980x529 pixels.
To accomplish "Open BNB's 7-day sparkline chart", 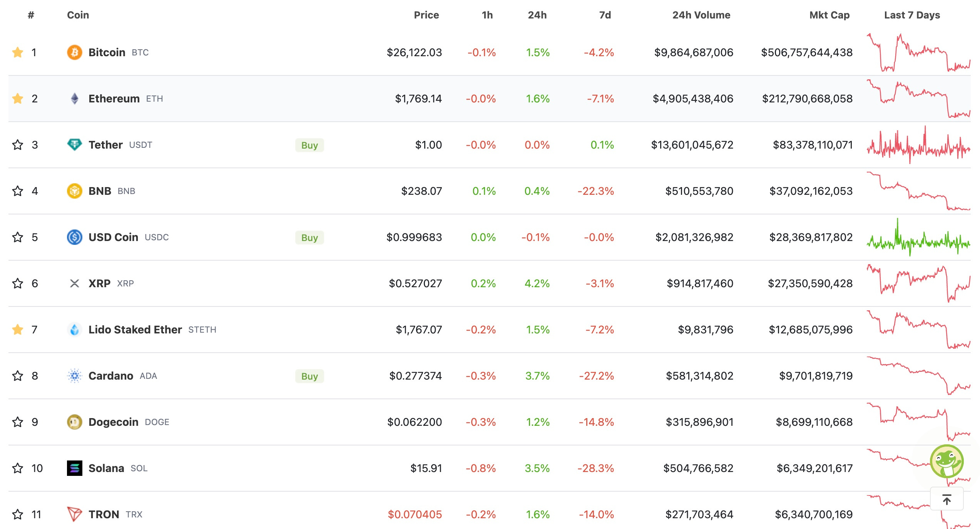I will (918, 191).
